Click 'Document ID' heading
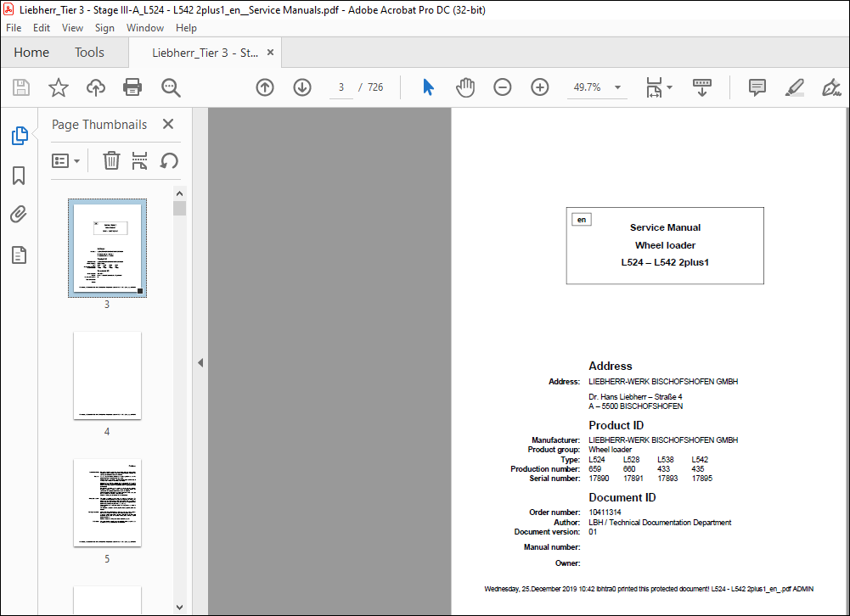 [622, 497]
